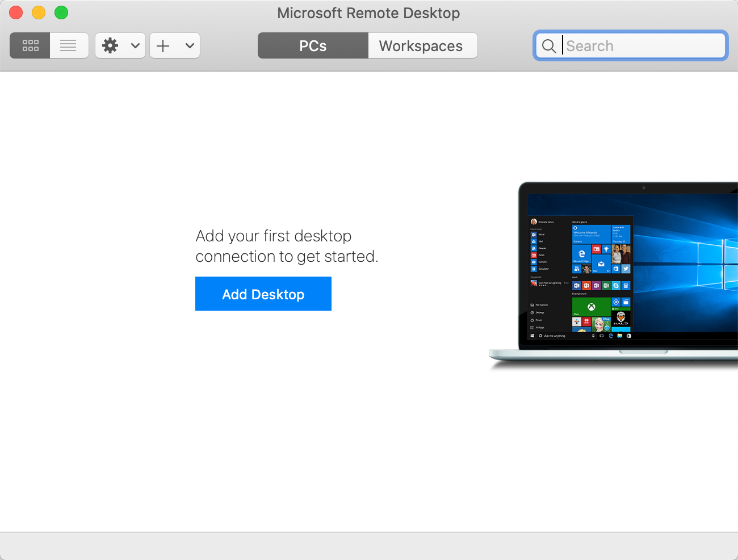Switch to the Workspaces tab

coord(422,45)
